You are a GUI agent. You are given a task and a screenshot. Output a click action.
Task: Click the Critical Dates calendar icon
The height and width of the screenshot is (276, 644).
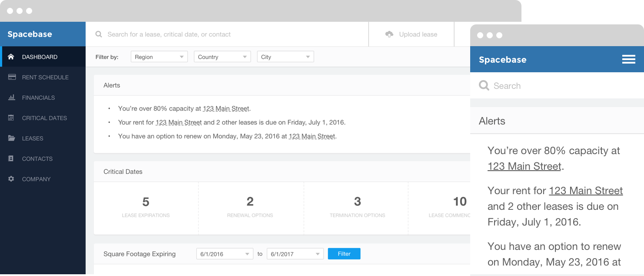12,118
